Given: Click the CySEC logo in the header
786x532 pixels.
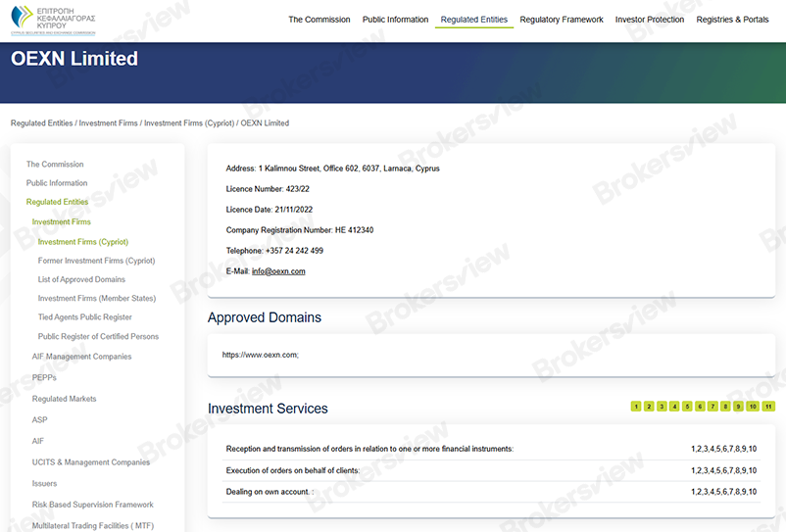Looking at the screenshot, I should tap(53, 20).
